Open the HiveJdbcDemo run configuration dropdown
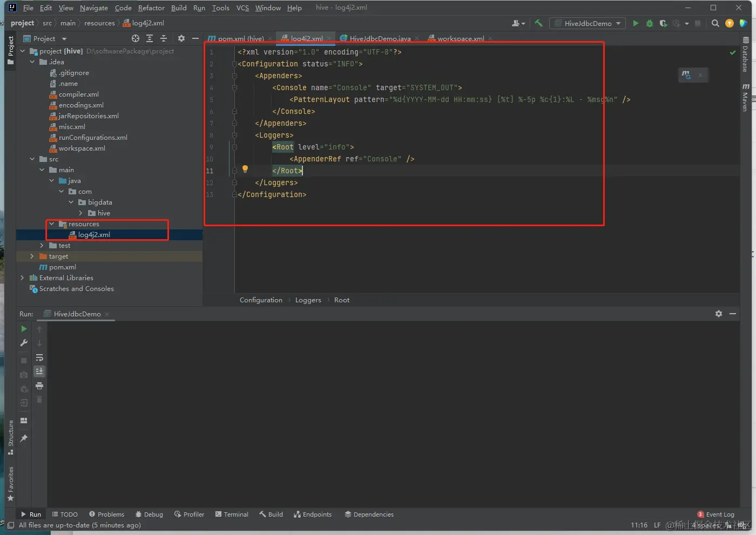Screen dimensions: 756x535 [x=588, y=23]
